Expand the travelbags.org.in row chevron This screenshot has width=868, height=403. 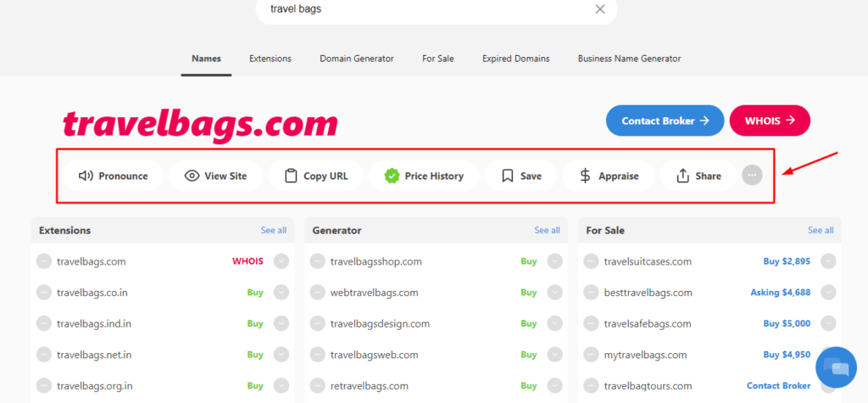point(281,385)
